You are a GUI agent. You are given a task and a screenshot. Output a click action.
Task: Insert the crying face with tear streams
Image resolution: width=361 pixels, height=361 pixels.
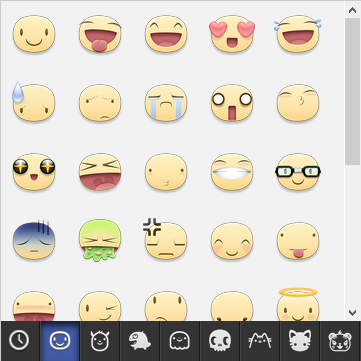pos(166,103)
